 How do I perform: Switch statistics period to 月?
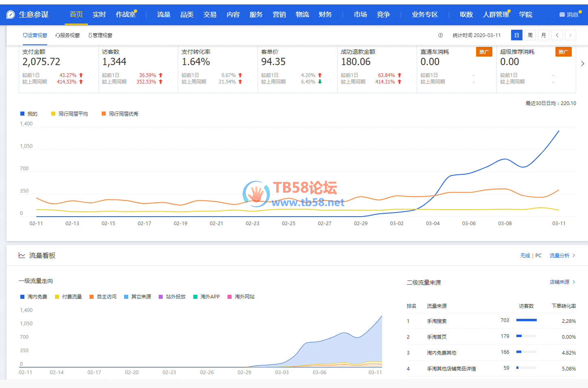pos(543,35)
